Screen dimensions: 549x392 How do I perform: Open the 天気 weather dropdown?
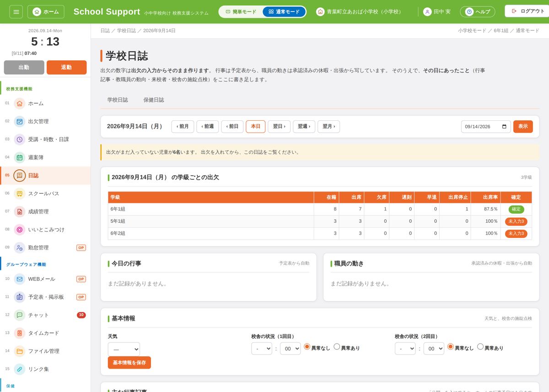124,349
